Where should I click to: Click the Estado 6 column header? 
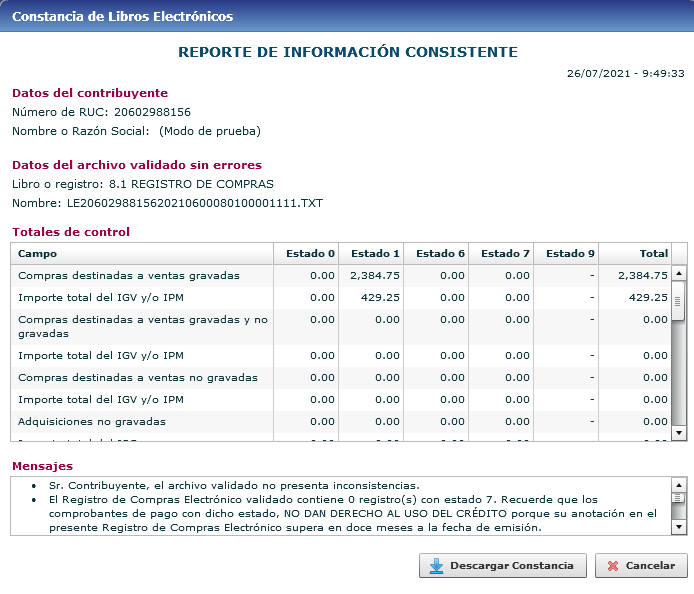click(436, 254)
